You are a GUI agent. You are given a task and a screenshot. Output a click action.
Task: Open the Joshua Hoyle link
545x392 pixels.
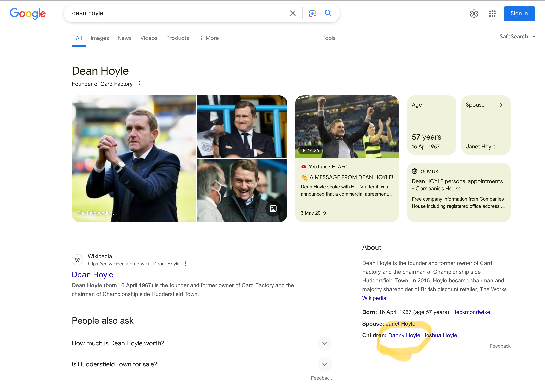click(x=440, y=335)
